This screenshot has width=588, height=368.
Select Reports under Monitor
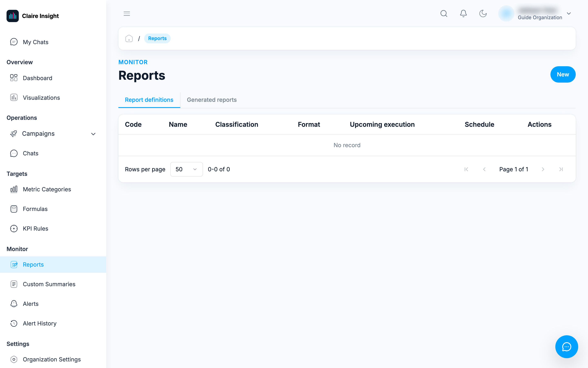click(53, 265)
